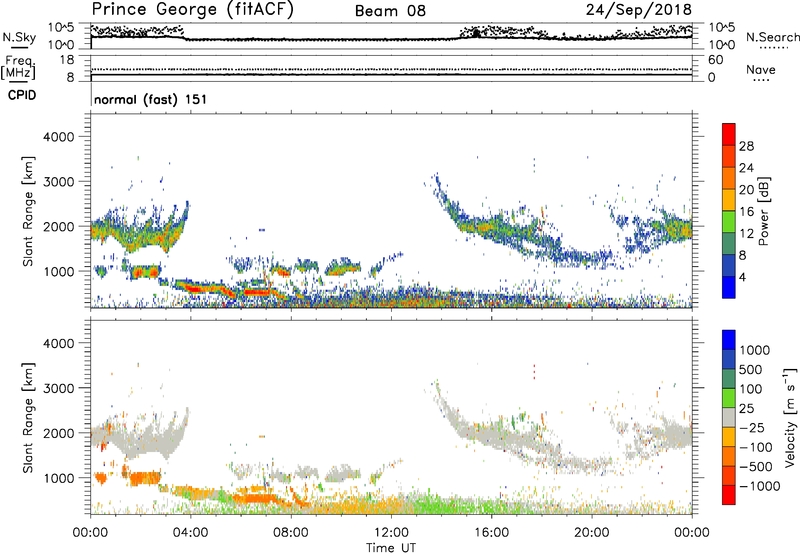
Task: Pick the gray segment of the velocity colorbar
Action: click(x=729, y=417)
